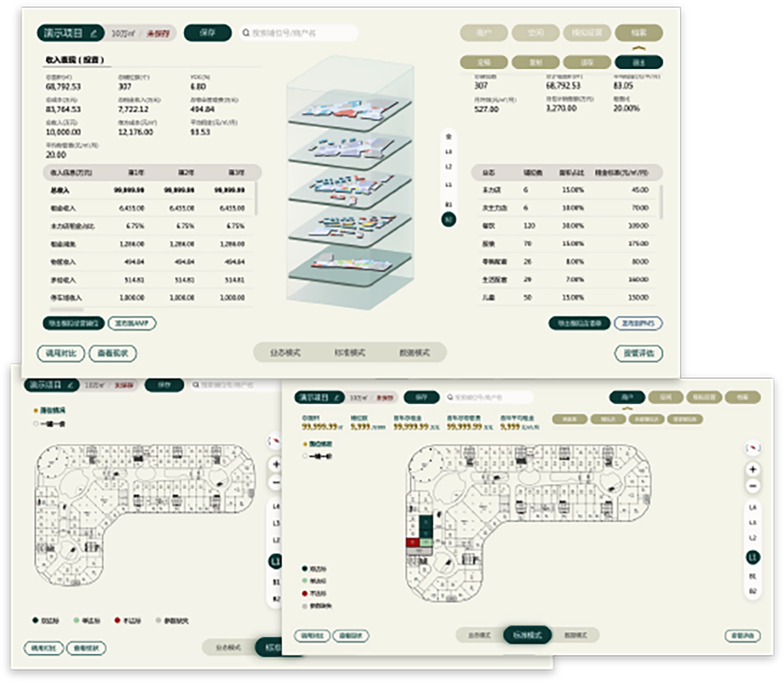Switch to 数据模式 tab in the front floor plan window

point(574,636)
